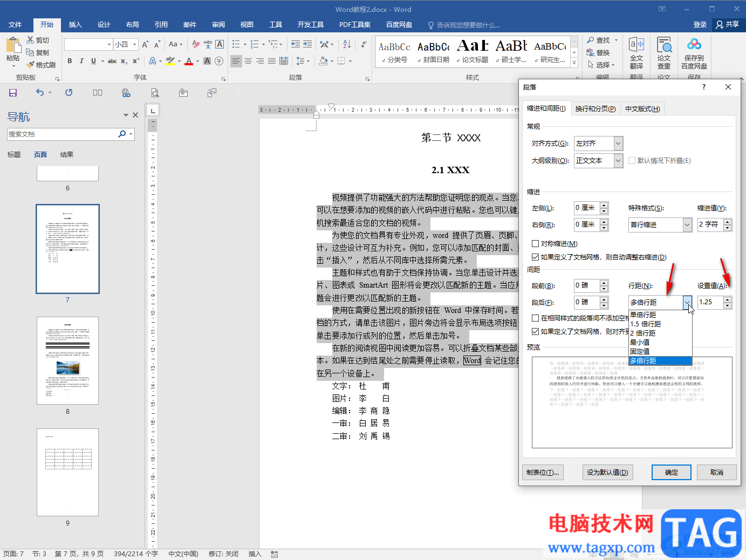Increase spacing before paragraph stepper

[x=604, y=283]
